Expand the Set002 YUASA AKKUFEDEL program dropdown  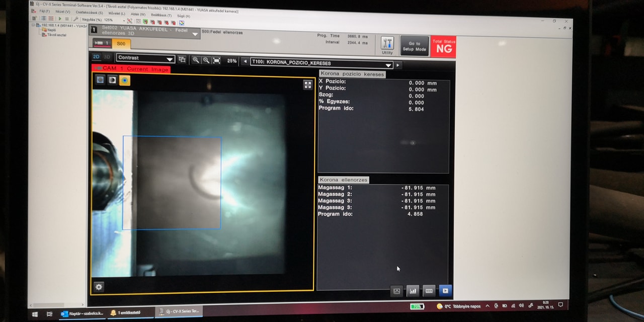[195, 34]
